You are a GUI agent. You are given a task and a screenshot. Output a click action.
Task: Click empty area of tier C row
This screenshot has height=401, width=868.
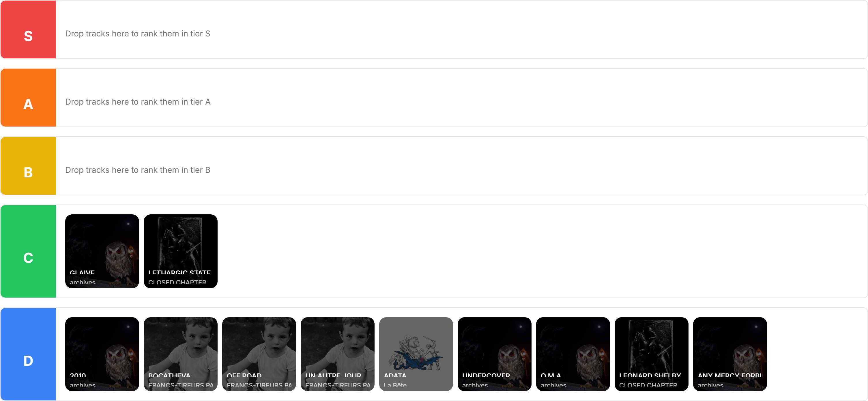[539, 251]
